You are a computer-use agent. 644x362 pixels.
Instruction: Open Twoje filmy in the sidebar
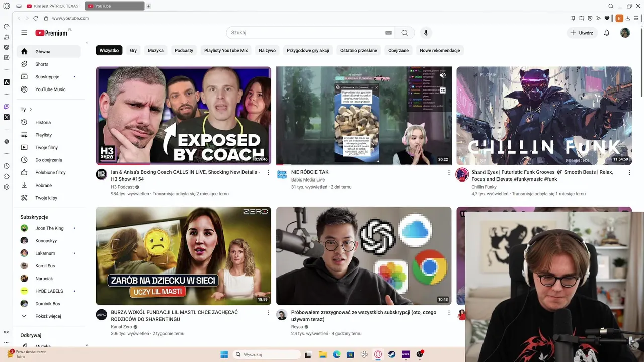[48, 147]
